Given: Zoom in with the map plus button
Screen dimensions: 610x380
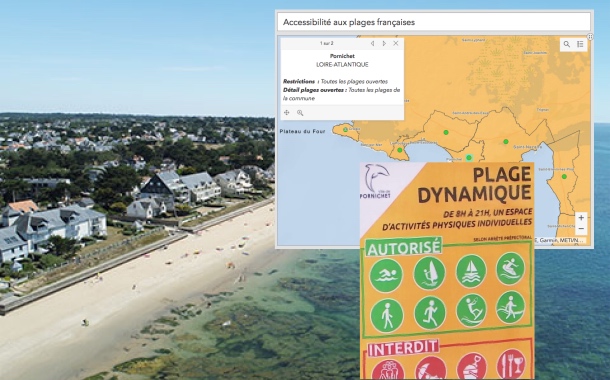Looking at the screenshot, I should [581, 218].
